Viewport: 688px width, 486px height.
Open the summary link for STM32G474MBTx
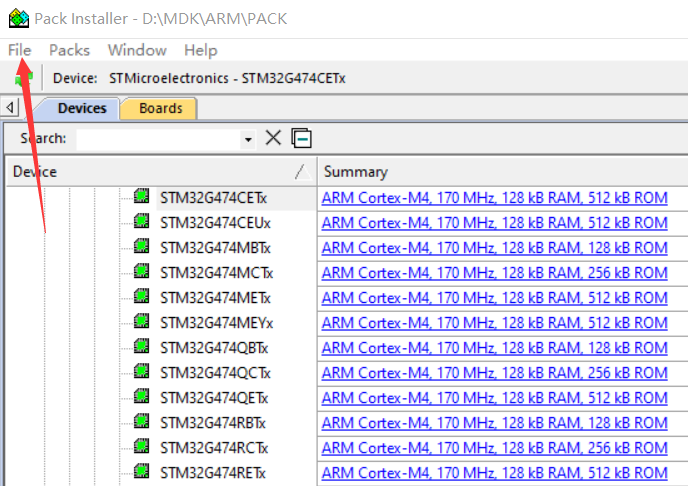tap(494, 248)
